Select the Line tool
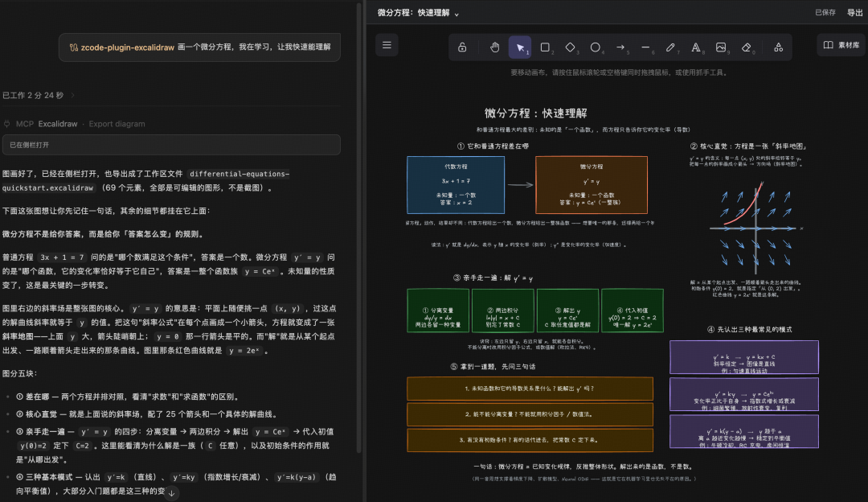The width and height of the screenshot is (868, 502). [x=645, y=47]
